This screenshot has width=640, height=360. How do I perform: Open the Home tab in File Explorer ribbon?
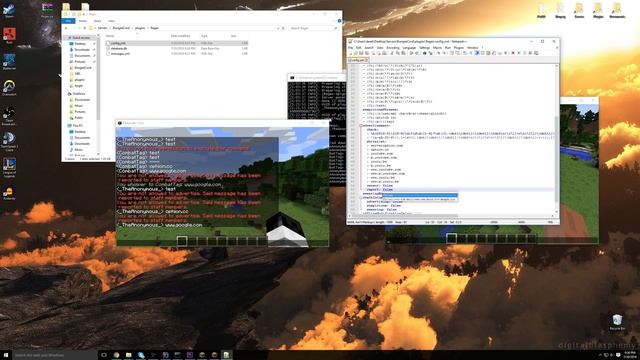(83, 21)
